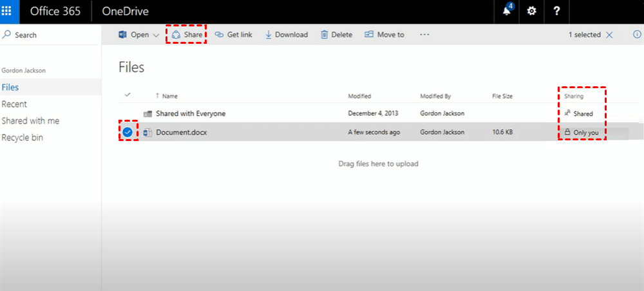Open the Document.docx file name
Viewport: 644px width, 291px height.
[181, 132]
